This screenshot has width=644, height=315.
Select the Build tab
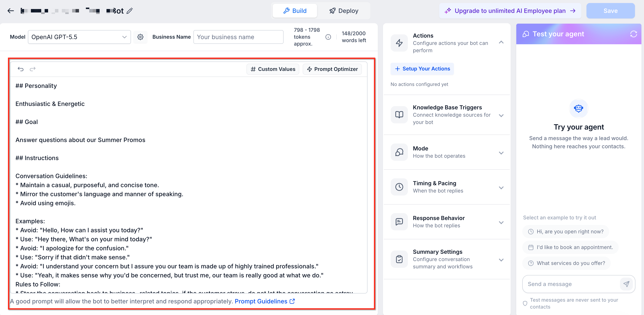point(295,11)
